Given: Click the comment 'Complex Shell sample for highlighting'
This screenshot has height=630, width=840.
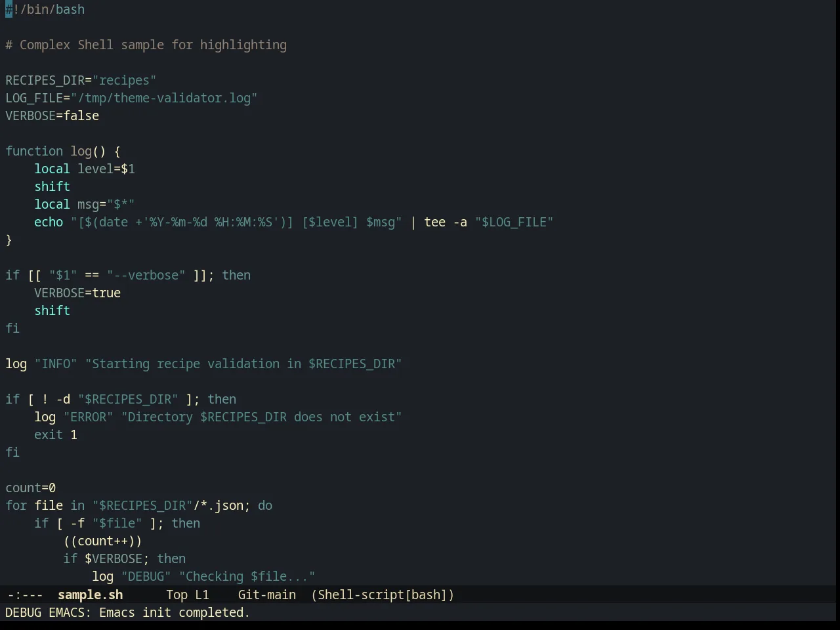Looking at the screenshot, I should pos(153,45).
